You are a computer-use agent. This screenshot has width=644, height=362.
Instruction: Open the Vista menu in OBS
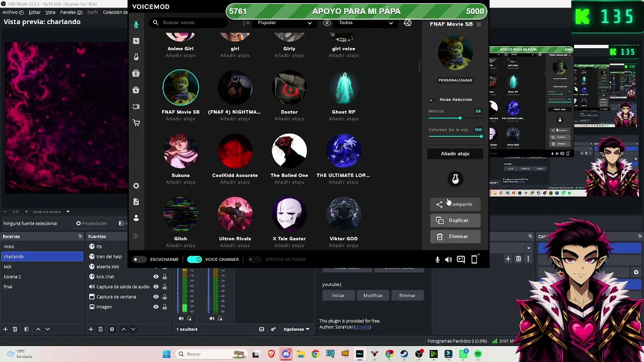50,12
